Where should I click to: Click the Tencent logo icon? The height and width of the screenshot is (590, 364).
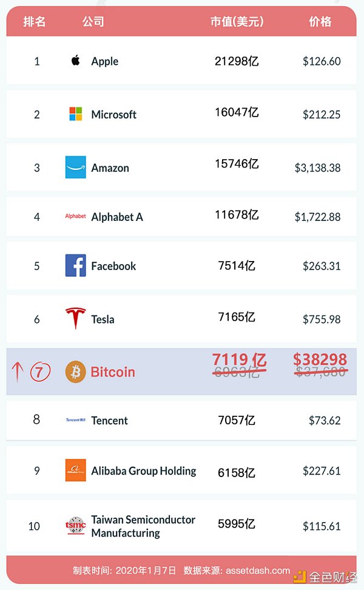tap(76, 420)
